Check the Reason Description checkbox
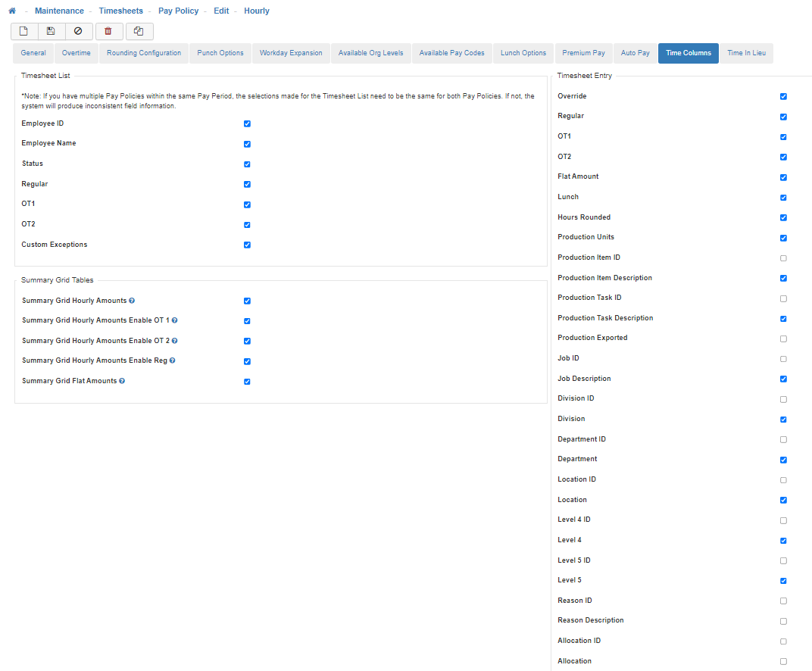This screenshot has height=671, width=812. coord(783,621)
